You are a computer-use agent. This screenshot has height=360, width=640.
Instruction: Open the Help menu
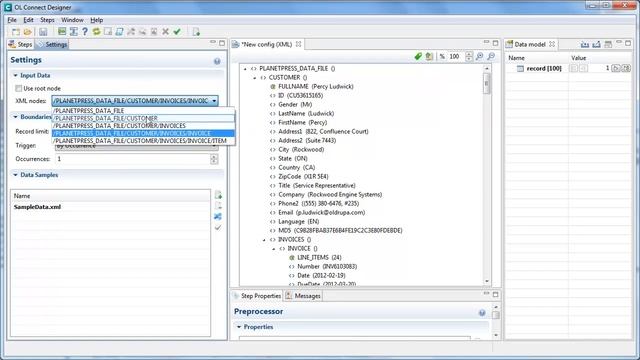pos(97,20)
